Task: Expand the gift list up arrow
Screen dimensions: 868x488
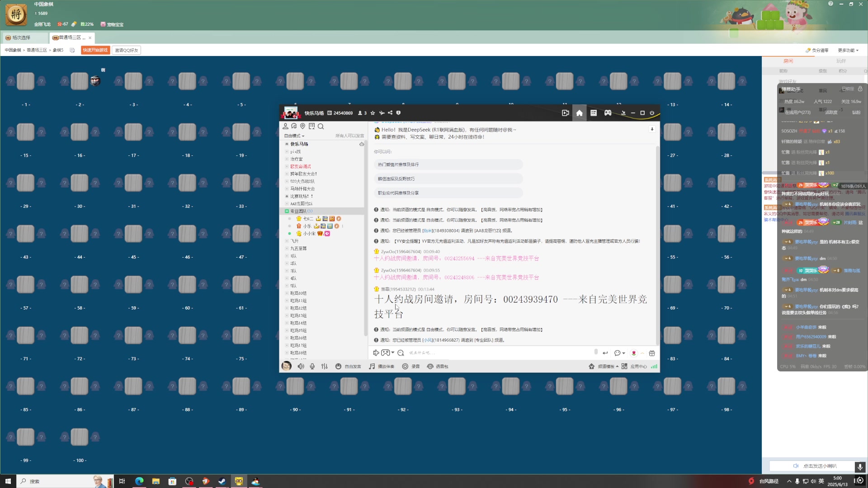Action: coord(642,353)
